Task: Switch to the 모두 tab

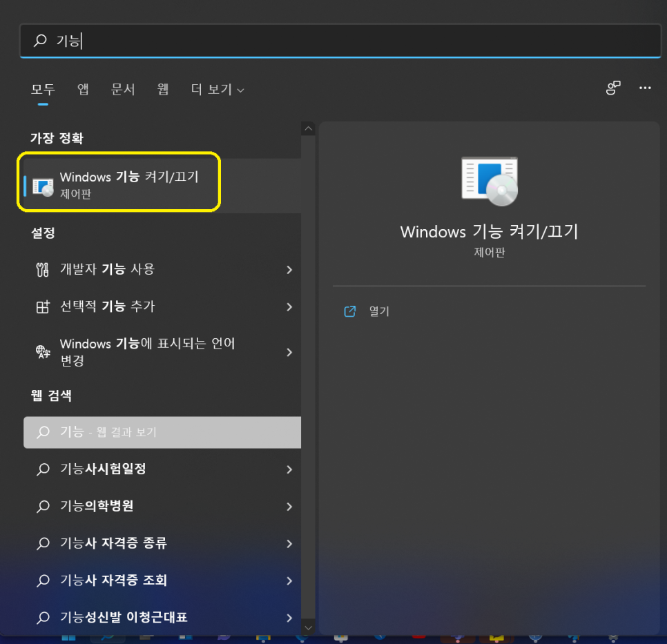Action: point(43,89)
